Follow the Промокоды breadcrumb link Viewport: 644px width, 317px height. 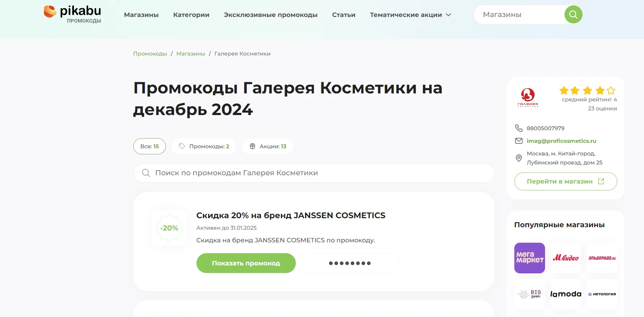click(150, 54)
